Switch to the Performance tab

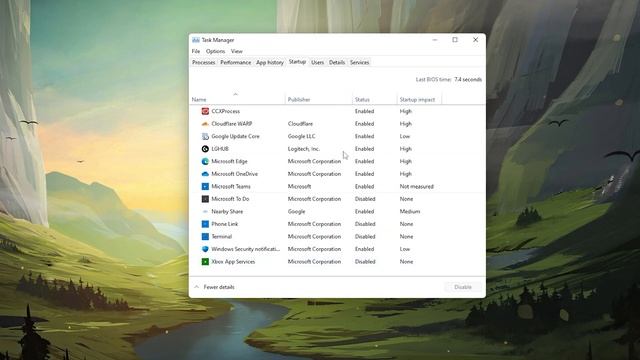(236, 62)
